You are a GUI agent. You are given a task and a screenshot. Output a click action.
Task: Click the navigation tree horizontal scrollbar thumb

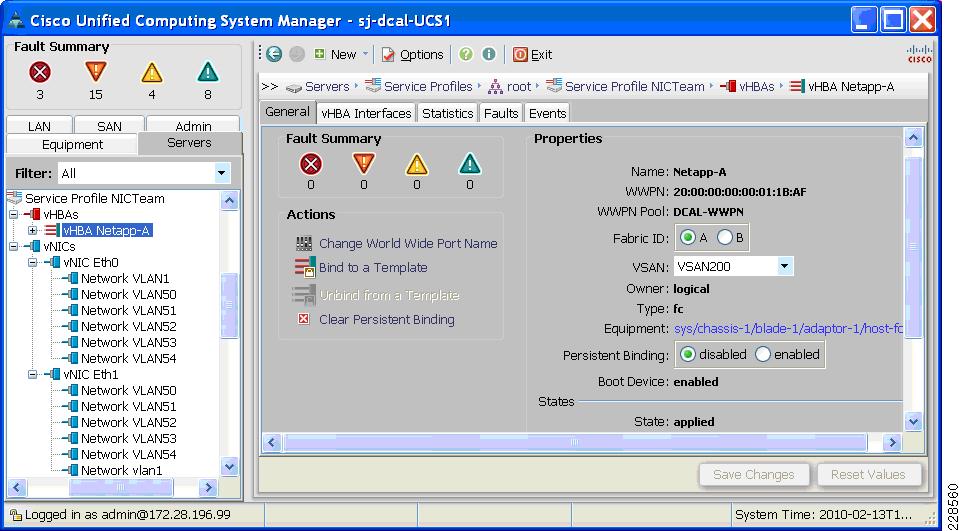click(x=120, y=488)
